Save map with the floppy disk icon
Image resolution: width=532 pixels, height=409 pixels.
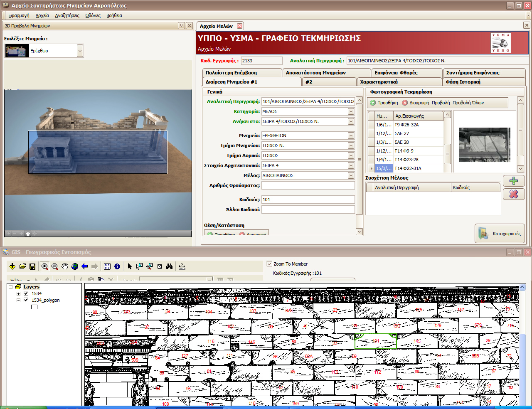tap(32, 266)
